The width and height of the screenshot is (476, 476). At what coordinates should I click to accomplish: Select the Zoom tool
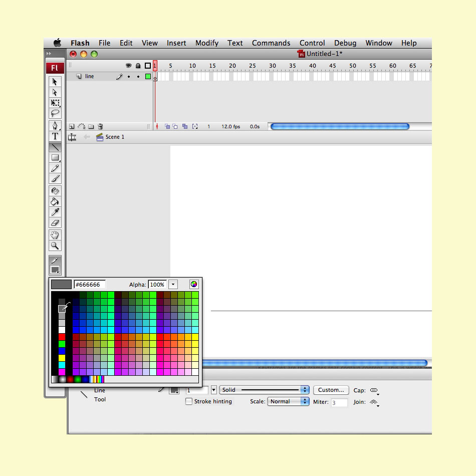pyautogui.click(x=55, y=246)
